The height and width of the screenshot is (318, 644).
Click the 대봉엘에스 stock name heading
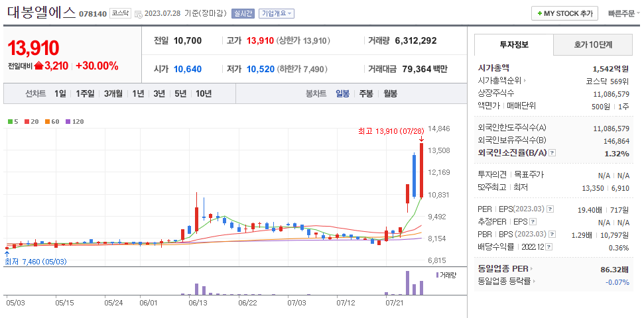pos(42,13)
